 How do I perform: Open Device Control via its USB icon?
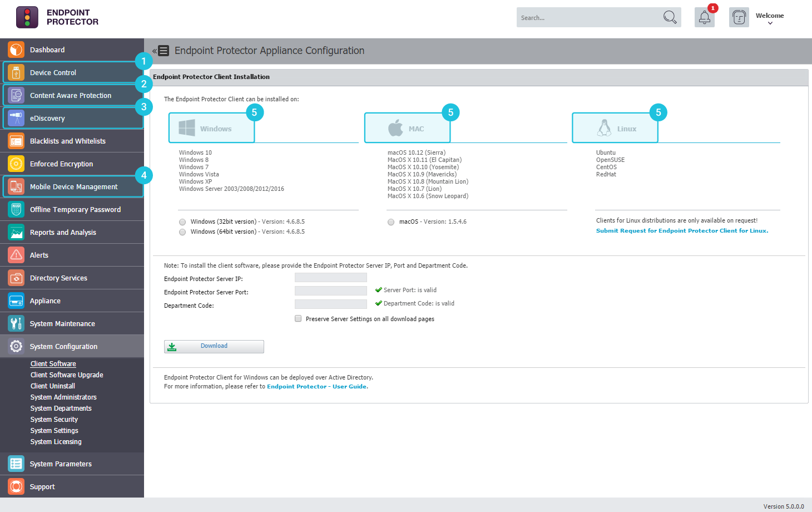[x=16, y=72]
